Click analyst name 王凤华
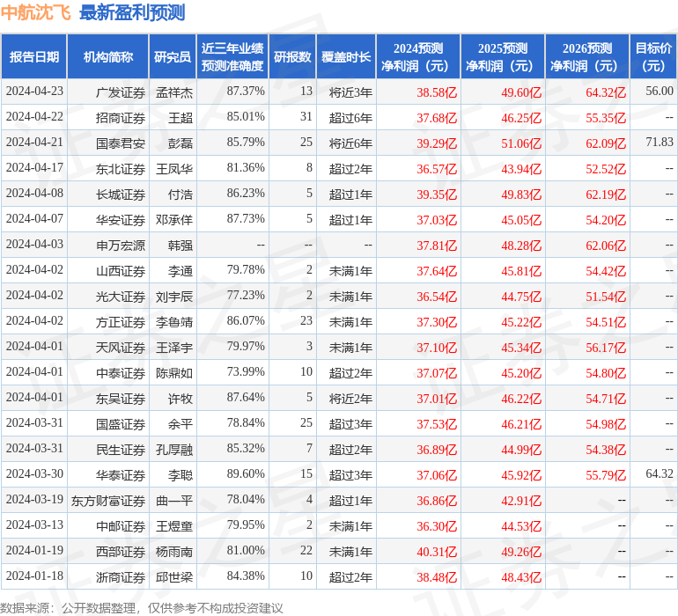This screenshot has height=616, width=678. tap(174, 169)
